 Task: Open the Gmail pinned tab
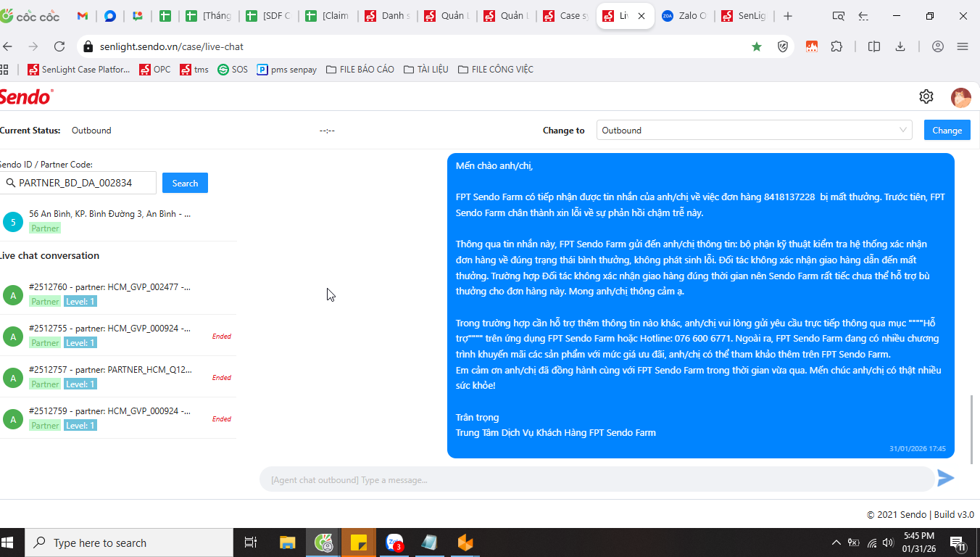click(x=83, y=16)
